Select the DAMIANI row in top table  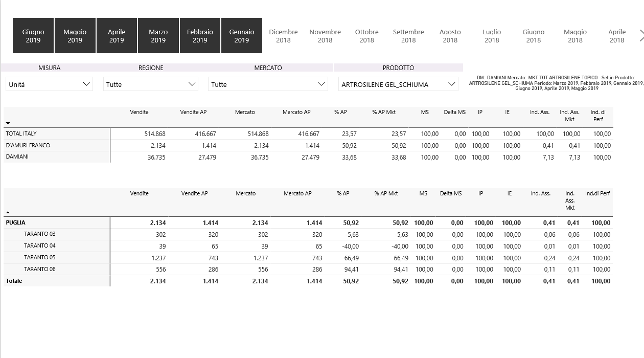pyautogui.click(x=17, y=157)
